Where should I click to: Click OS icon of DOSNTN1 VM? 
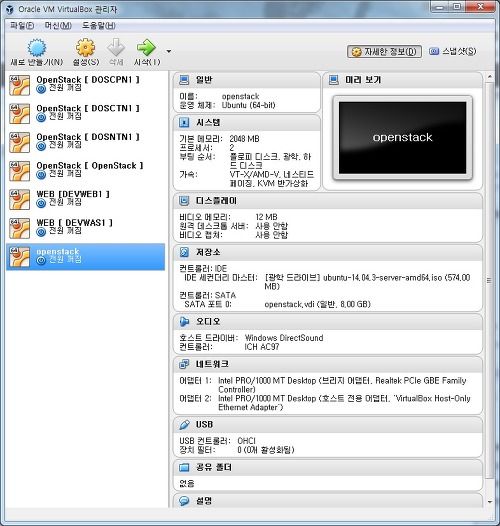coord(19,142)
